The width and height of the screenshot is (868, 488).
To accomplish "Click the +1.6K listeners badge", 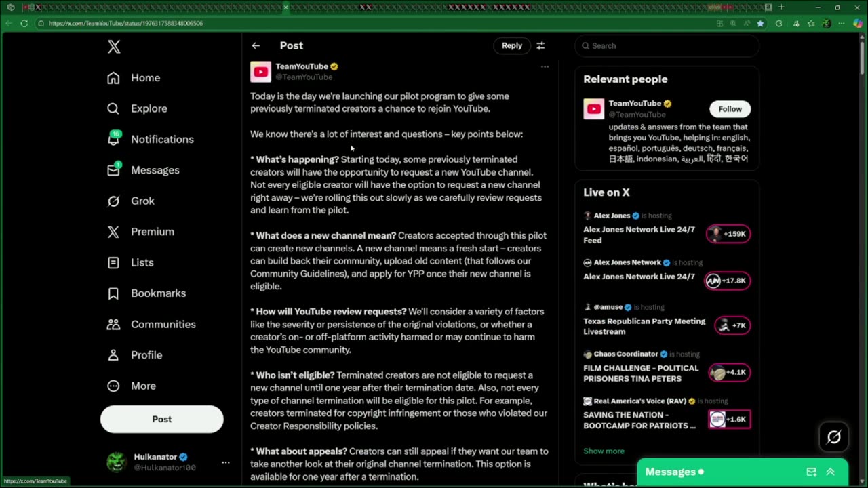I will tap(729, 419).
